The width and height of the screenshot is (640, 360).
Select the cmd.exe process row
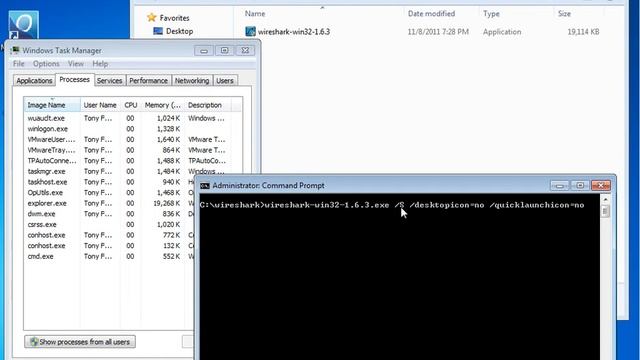click(x=109, y=256)
